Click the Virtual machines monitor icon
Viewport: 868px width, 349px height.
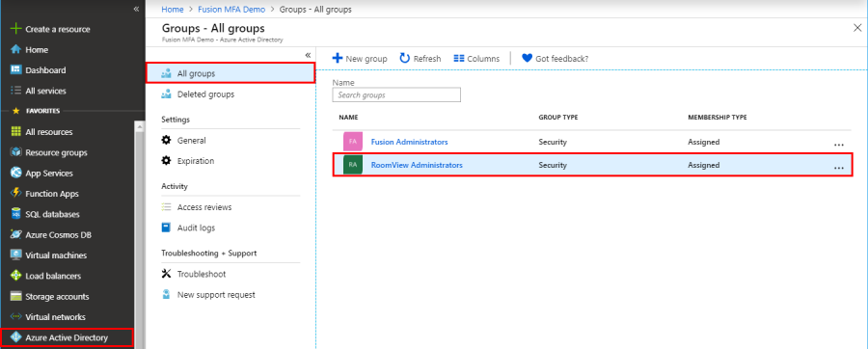[16, 255]
